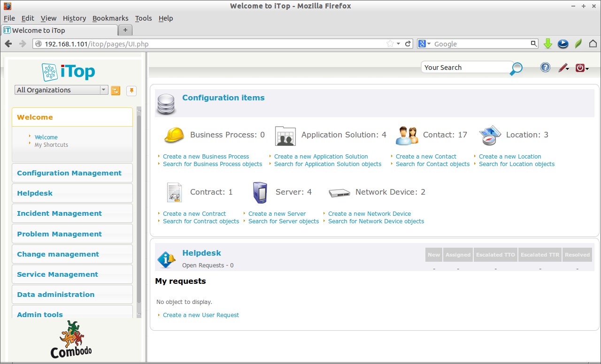The image size is (601, 364).
Task: Click the sidebar menu vertical scrollbar
Action: (x=139, y=213)
